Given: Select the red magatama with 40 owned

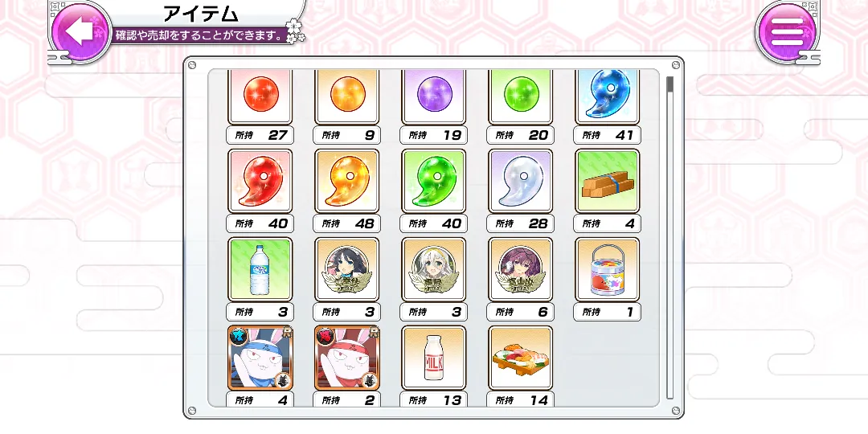Looking at the screenshot, I should click(260, 181).
